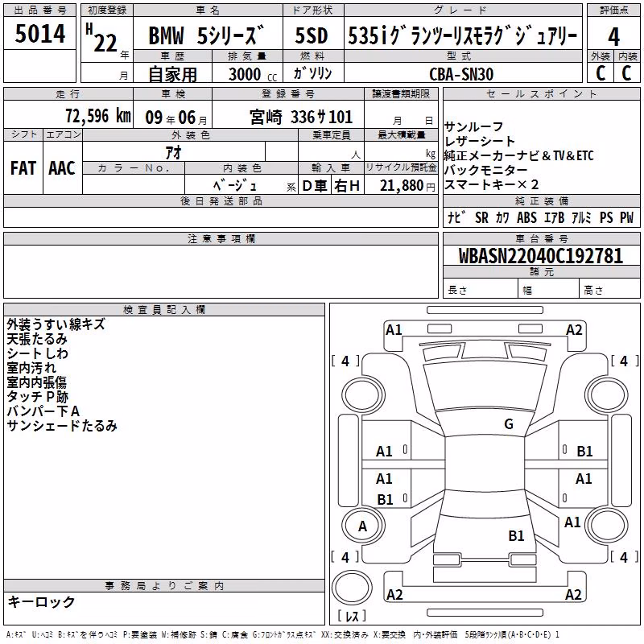Click the lot number 5014
The image size is (644, 644).
(39, 33)
